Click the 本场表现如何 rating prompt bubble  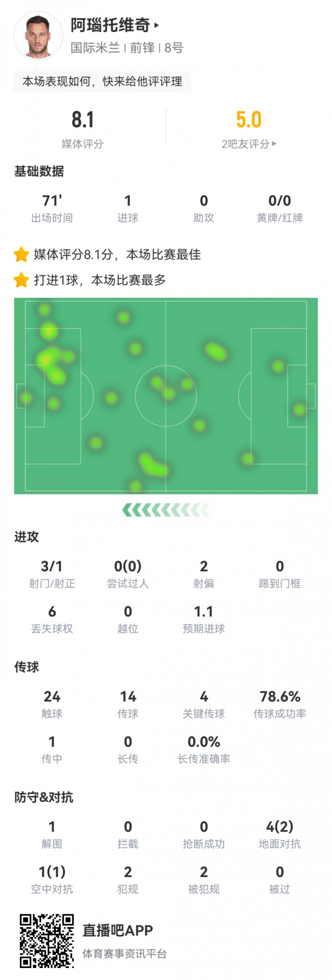point(102,82)
